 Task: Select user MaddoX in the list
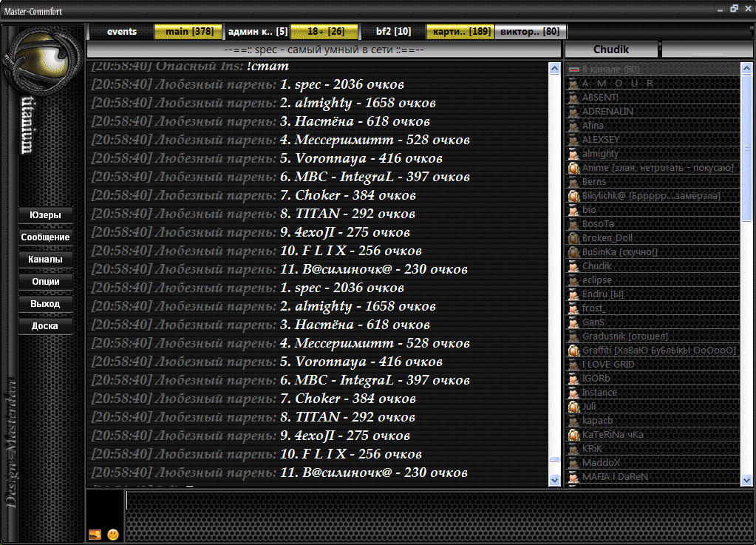601,463
